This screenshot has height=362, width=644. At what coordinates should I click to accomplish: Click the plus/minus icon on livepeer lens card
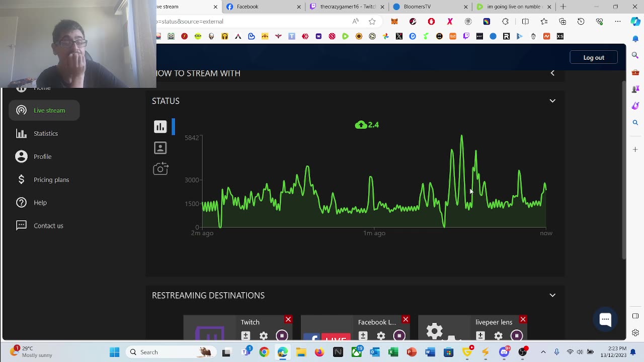pyautogui.click(x=480, y=335)
